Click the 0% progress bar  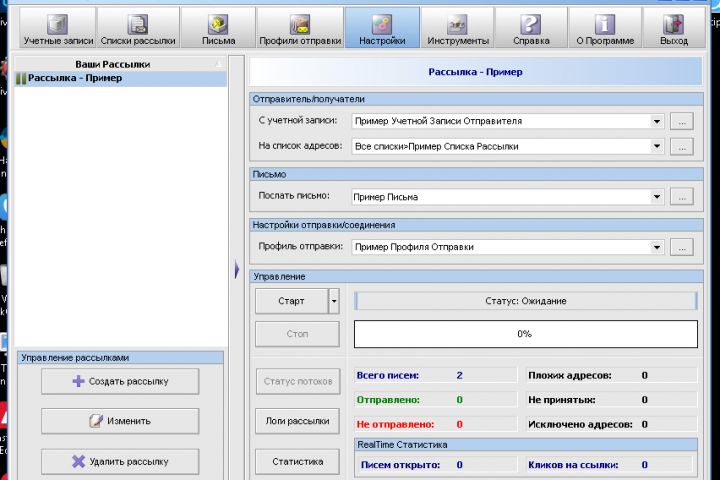(525, 334)
